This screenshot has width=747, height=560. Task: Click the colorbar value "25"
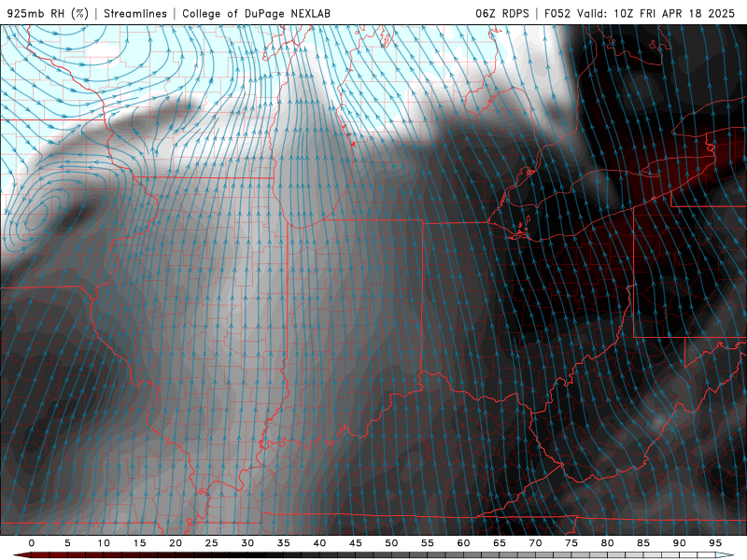coord(212,543)
